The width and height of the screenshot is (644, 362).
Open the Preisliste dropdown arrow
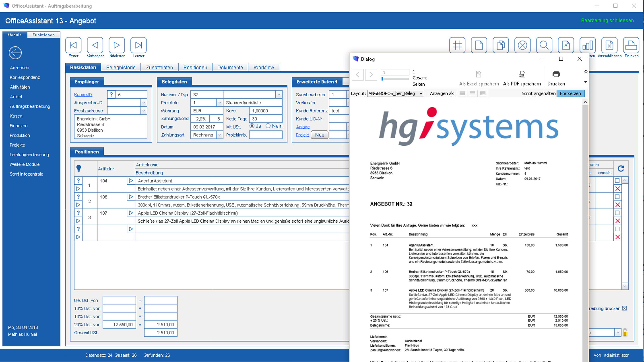(220, 103)
